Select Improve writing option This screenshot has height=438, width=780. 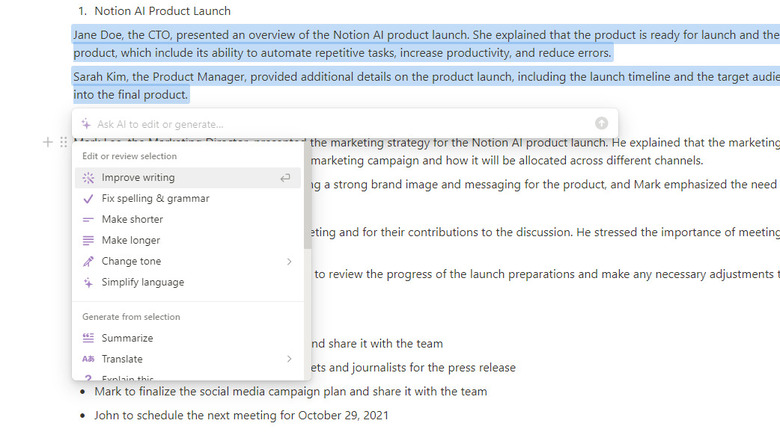[188, 178]
